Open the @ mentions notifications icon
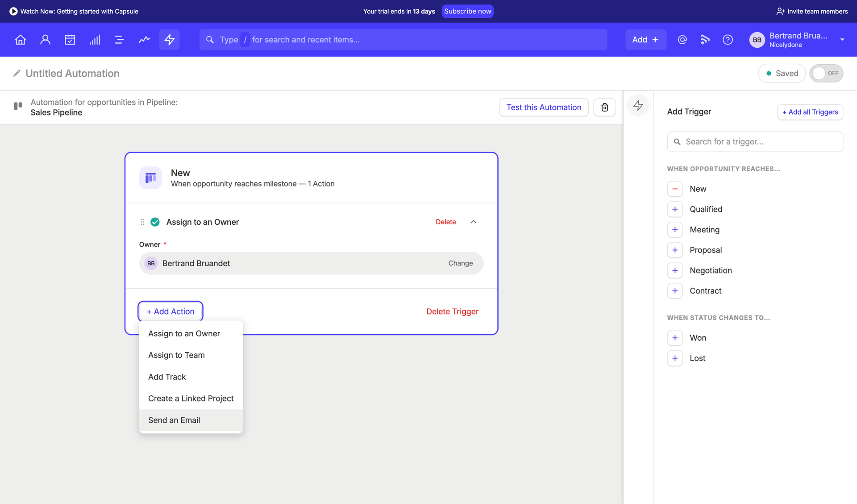 point(682,39)
